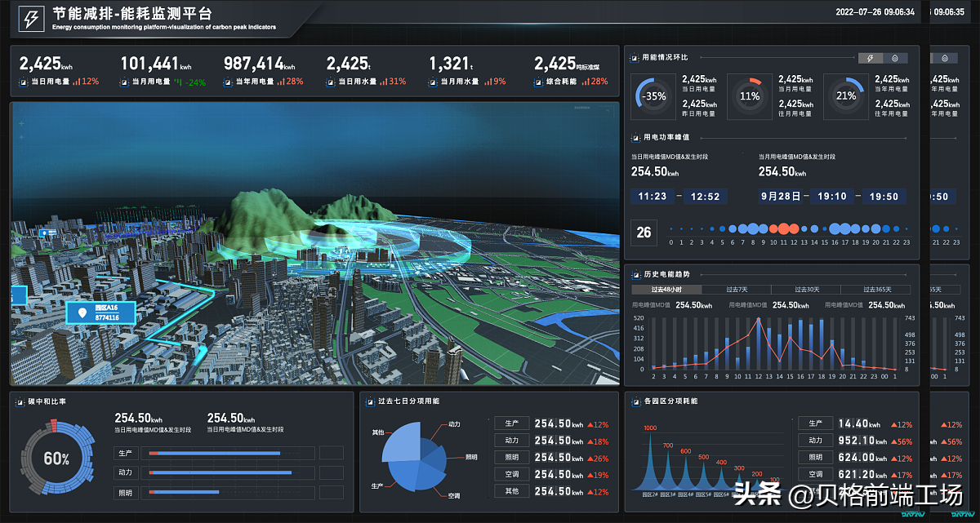Click the 生产 slice of pie chart
This screenshot has width=980, height=523.
coord(406,475)
